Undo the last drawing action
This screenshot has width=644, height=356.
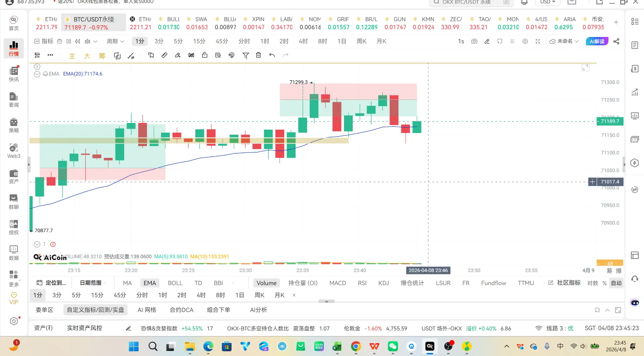pos(272,55)
